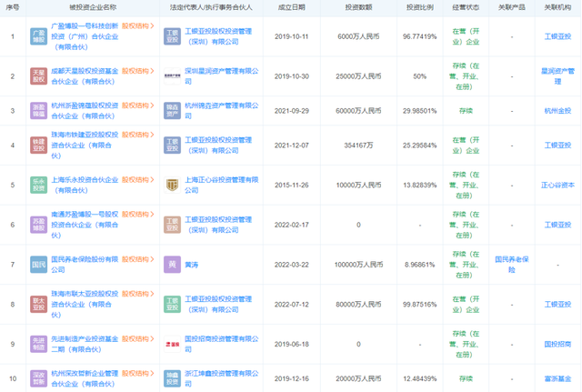Viewport: 582px width, 392px height.
Task: Click the amount cell 100000万人民币
Action: coord(358,265)
